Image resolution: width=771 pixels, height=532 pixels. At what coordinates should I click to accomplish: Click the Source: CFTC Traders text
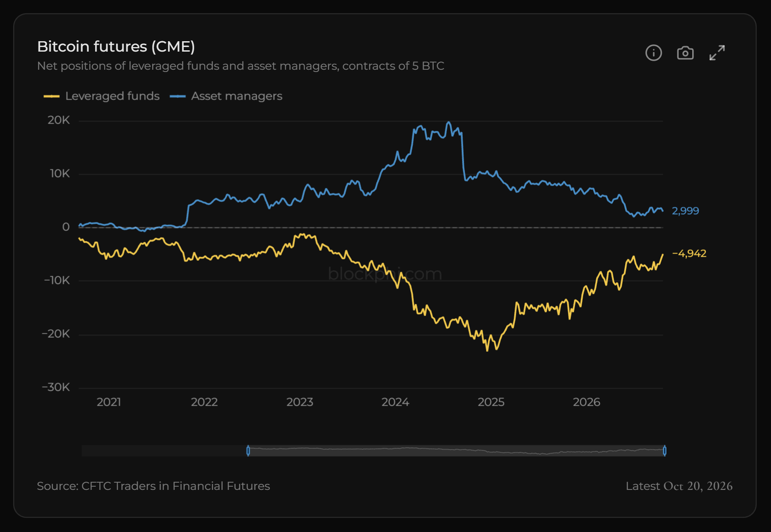pyautogui.click(x=153, y=486)
